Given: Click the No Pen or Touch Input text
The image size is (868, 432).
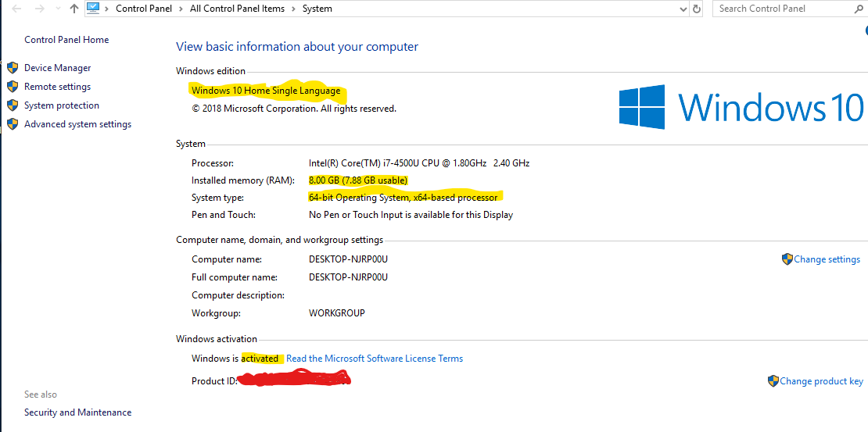Looking at the screenshot, I should (x=411, y=215).
